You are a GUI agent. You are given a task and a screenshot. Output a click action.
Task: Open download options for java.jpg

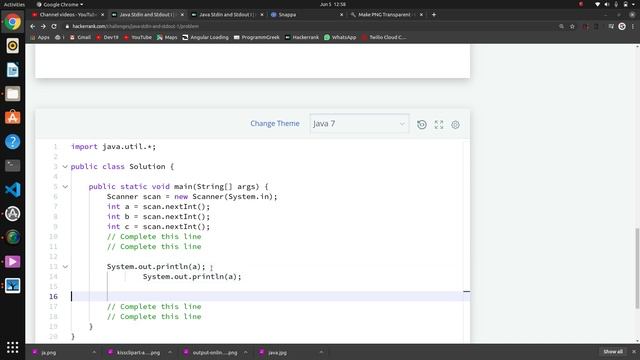(x=321, y=352)
